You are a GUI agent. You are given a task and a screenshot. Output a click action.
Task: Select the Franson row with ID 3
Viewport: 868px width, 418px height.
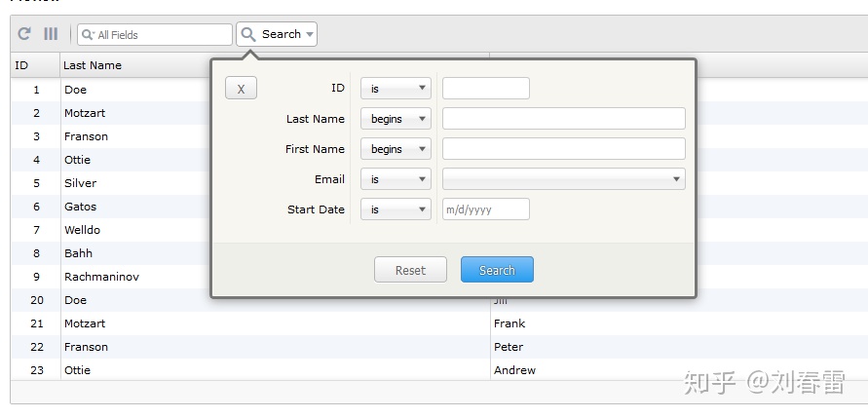[111, 136]
